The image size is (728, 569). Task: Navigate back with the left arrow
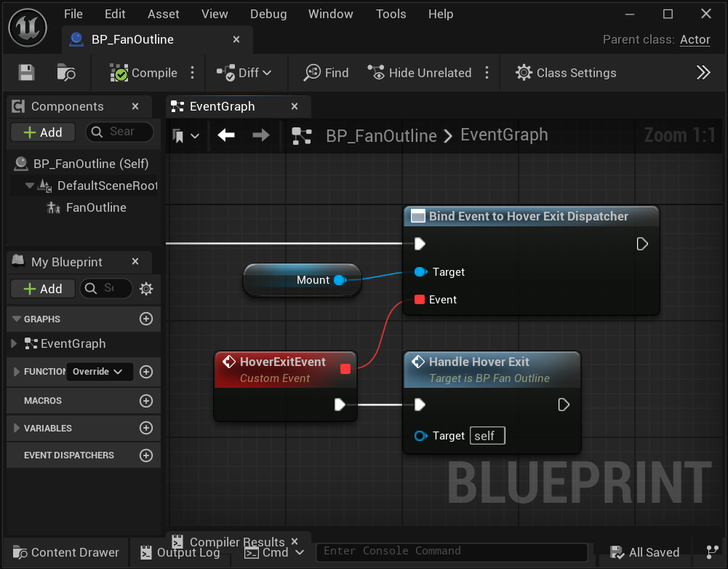226,135
